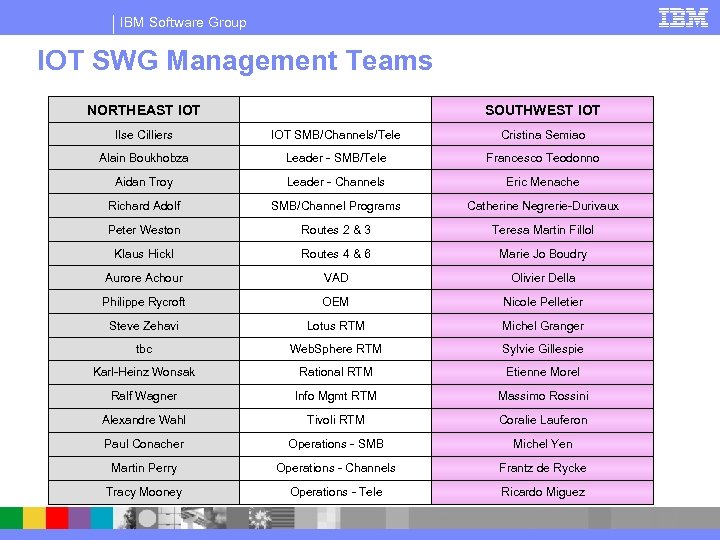Click the 'Marie Jo Boudry' cell
This screenshot has height=540, width=720.
(542, 253)
